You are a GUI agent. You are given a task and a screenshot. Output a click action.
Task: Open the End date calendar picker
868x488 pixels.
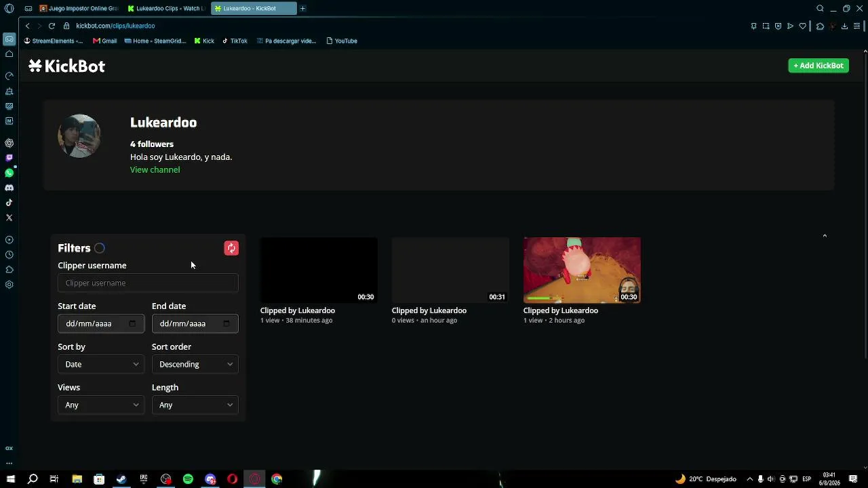pyautogui.click(x=226, y=324)
